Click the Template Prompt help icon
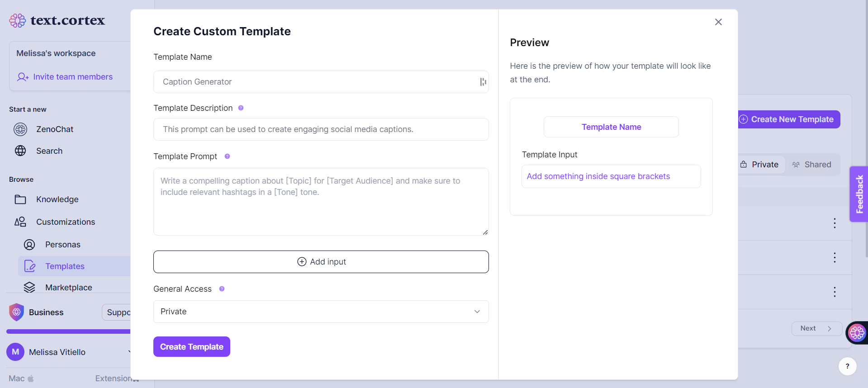Image resolution: width=868 pixels, height=388 pixels. (227, 156)
